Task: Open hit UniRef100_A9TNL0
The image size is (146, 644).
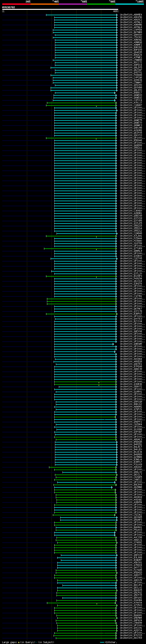Action: coord(131,22)
